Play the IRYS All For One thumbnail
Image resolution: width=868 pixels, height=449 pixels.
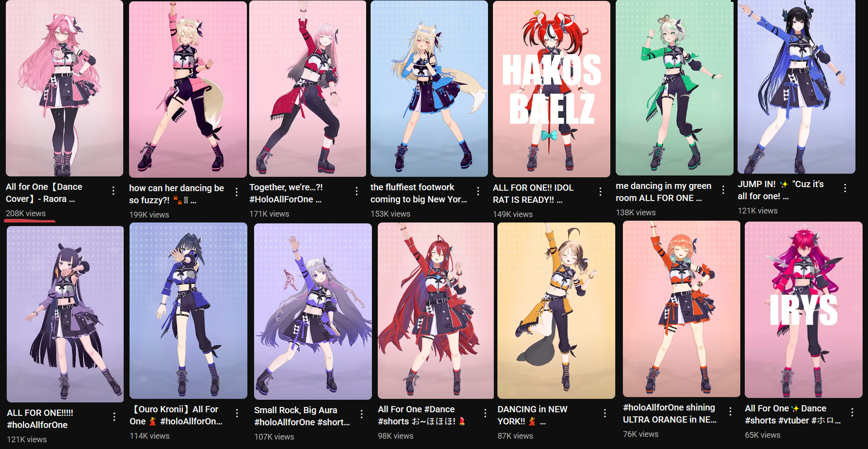(x=803, y=310)
